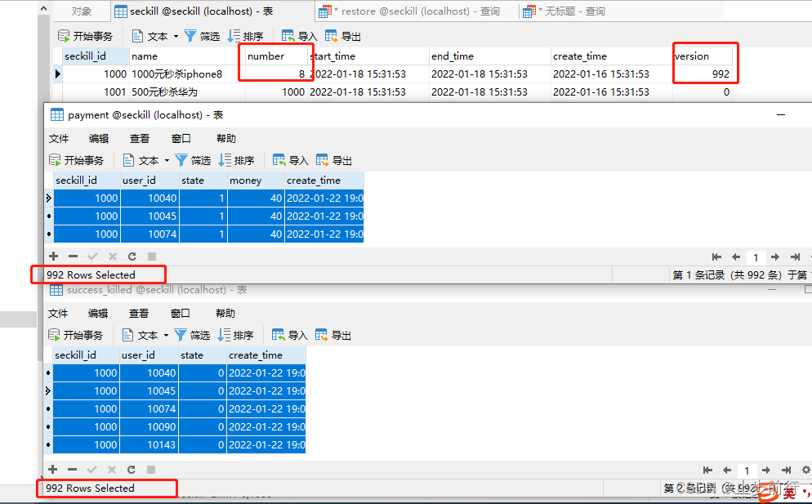Open 查看 menu in success_killed window
The width and height of the screenshot is (812, 504).
[138, 314]
